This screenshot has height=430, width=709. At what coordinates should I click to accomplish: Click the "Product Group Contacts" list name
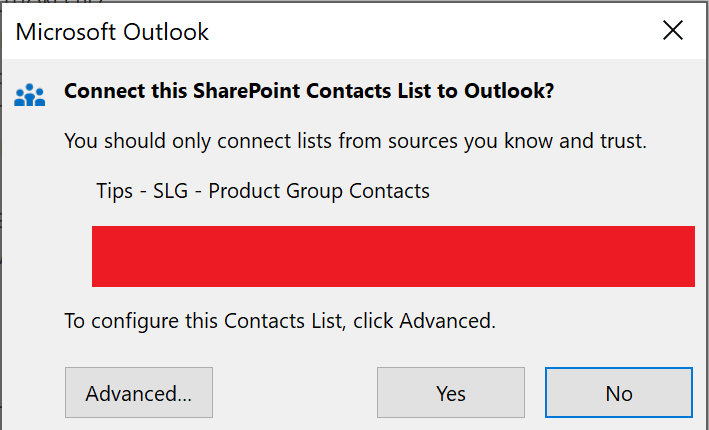click(x=320, y=190)
